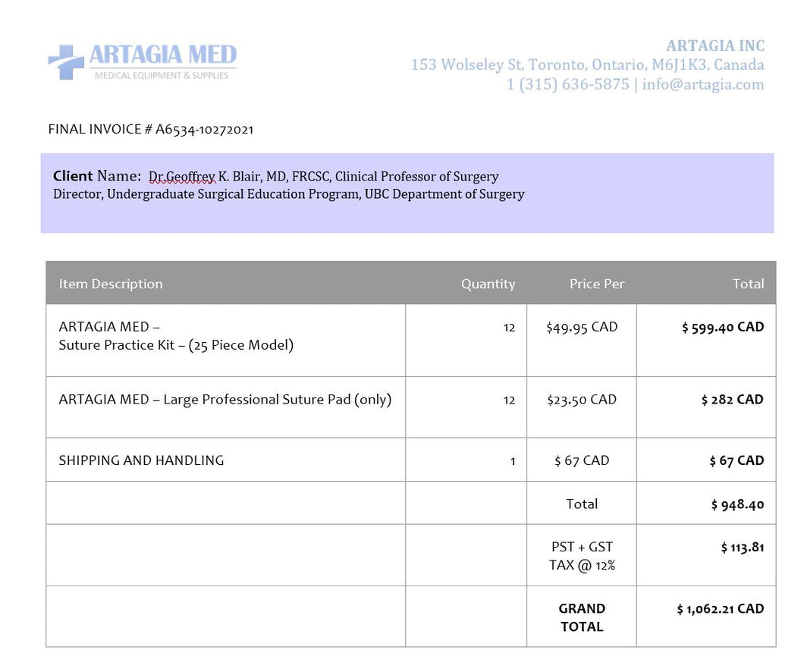Click the 153 Wolseley St address line
The width and height of the screenshot is (804, 672).
pyautogui.click(x=587, y=64)
